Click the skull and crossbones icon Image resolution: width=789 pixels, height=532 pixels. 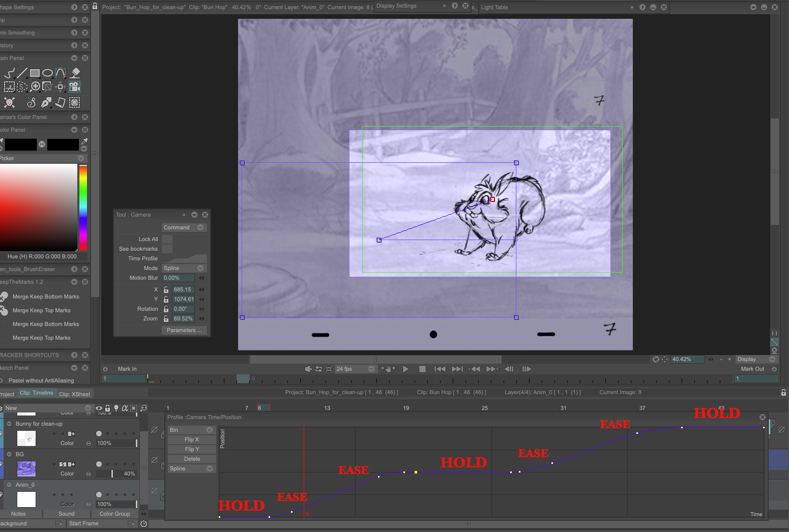(x=9, y=103)
